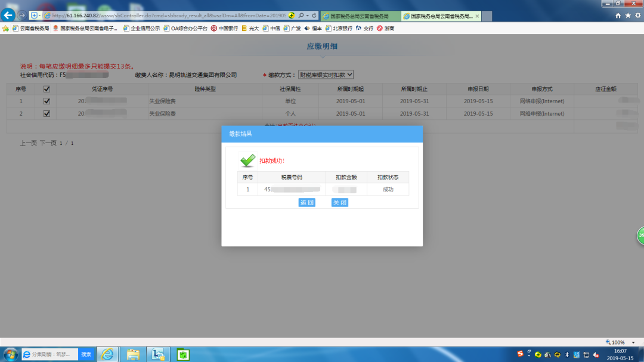Click the 税票号码 column header
Image resolution: width=644 pixels, height=362 pixels.
point(292,177)
